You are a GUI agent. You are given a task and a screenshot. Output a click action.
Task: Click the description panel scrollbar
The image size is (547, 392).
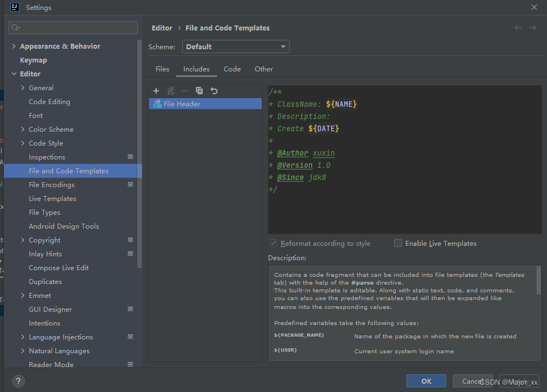pyautogui.click(x=539, y=280)
